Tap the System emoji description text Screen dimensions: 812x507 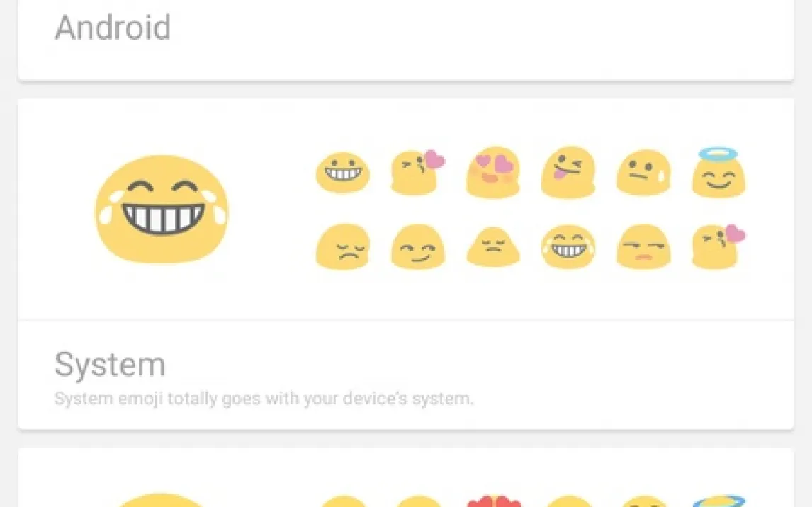coord(264,399)
